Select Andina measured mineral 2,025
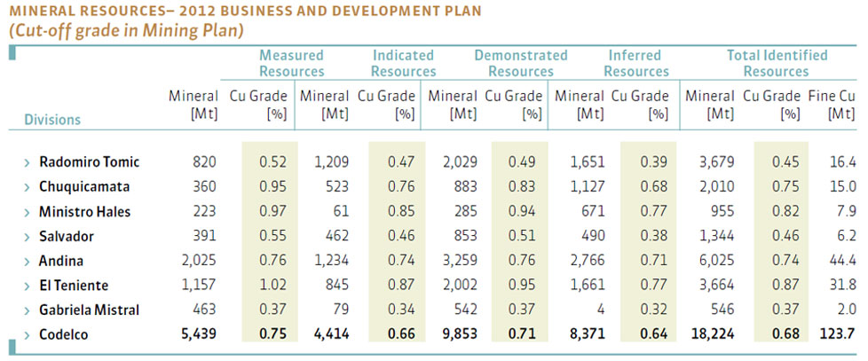Screen dimensions: 868x361 (200, 261)
